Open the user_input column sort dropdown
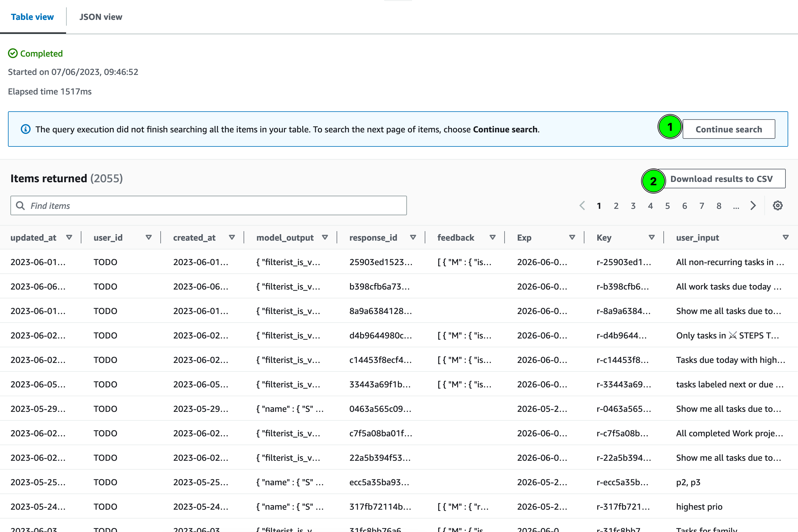 tap(786, 238)
